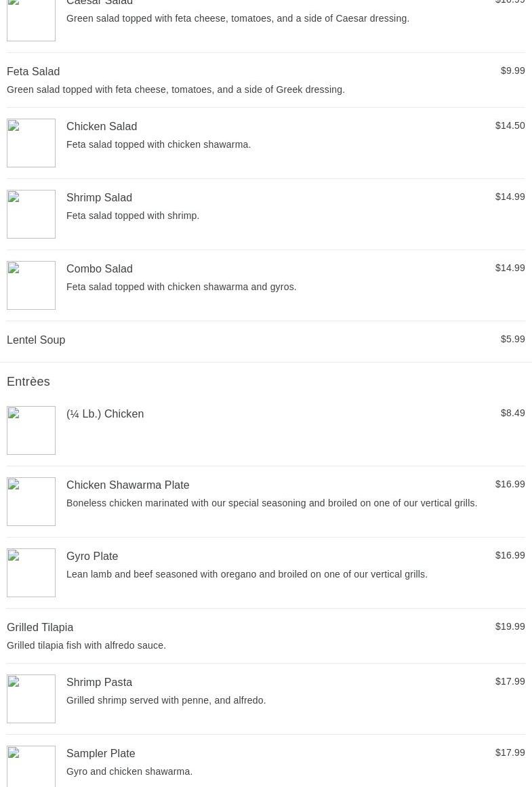This screenshot has width=532, height=787.
Task: Choose the Lentel Soup item
Action: [36, 340]
